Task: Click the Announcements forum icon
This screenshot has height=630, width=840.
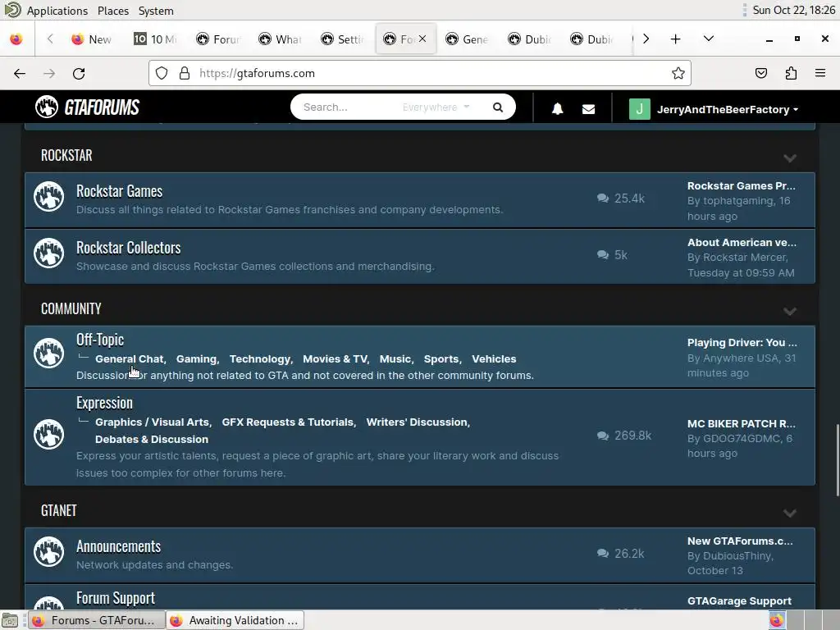Action: [48, 552]
